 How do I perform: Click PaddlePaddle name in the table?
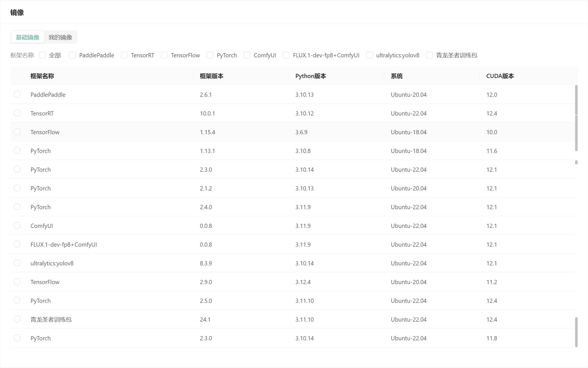point(48,95)
